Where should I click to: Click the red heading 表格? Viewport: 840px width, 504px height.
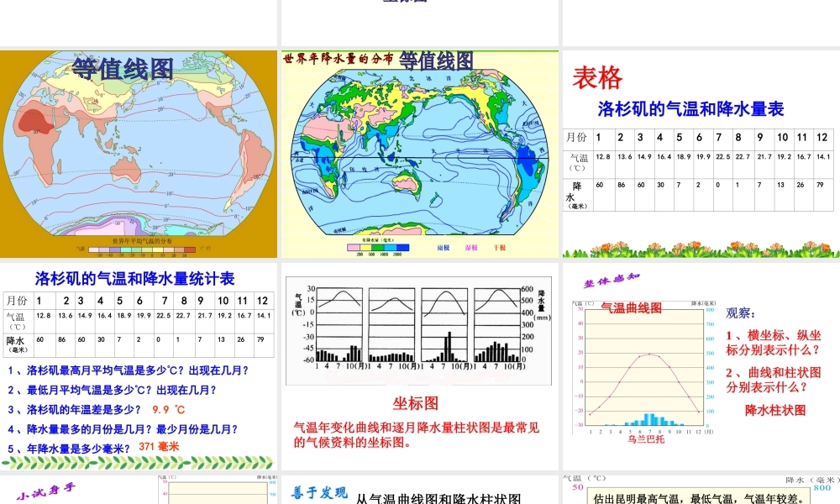(597, 77)
